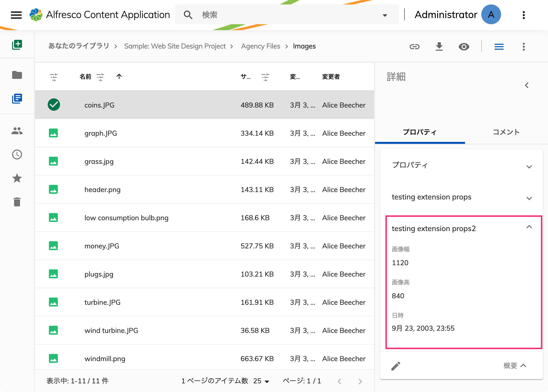
Task: Switch to the コメント tab
Action: click(506, 132)
